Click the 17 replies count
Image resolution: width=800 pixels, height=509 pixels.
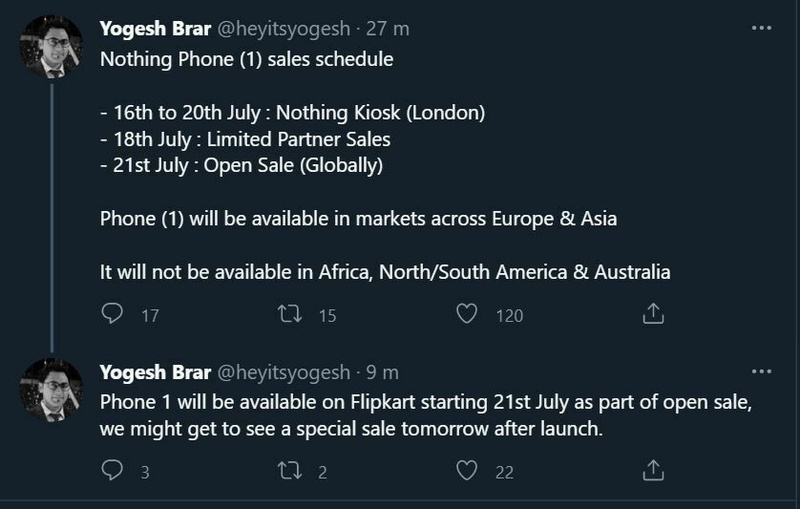click(x=150, y=316)
